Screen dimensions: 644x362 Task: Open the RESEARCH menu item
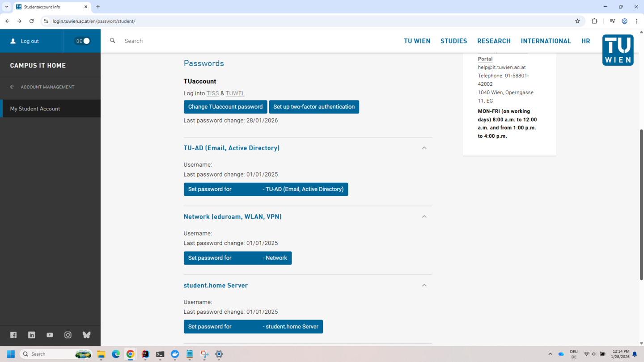[x=494, y=41]
